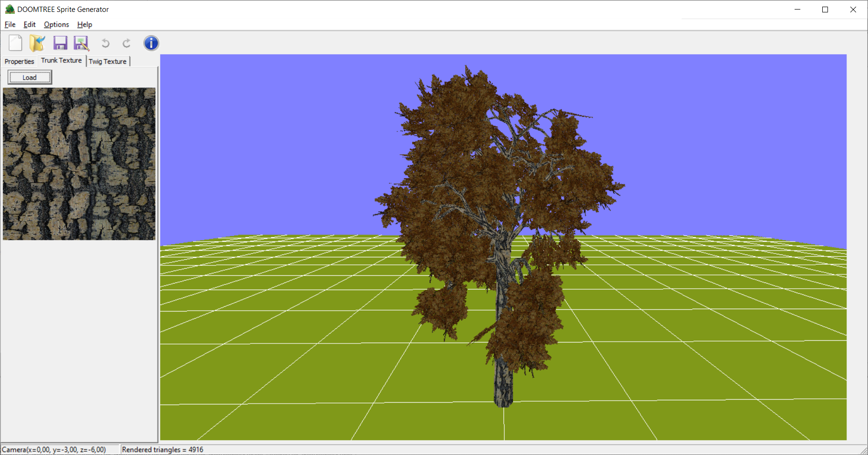
Task: Click the rendered triangles counter
Action: coord(163,449)
